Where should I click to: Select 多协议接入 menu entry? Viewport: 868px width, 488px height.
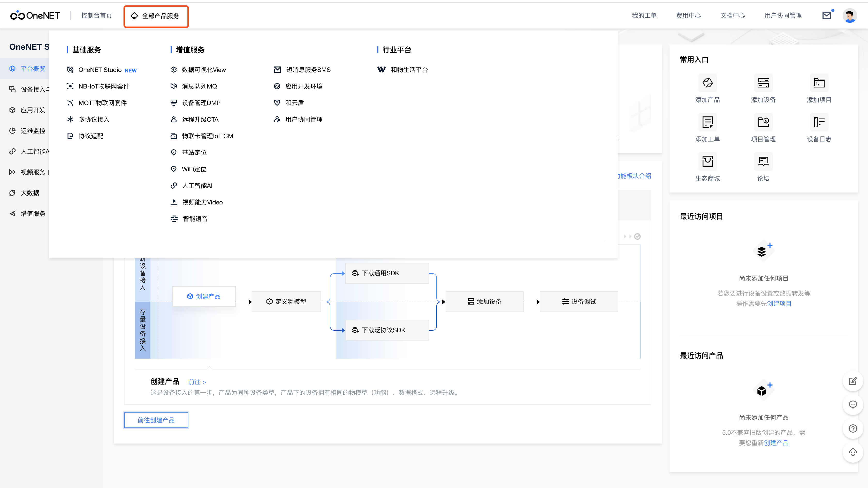point(88,119)
